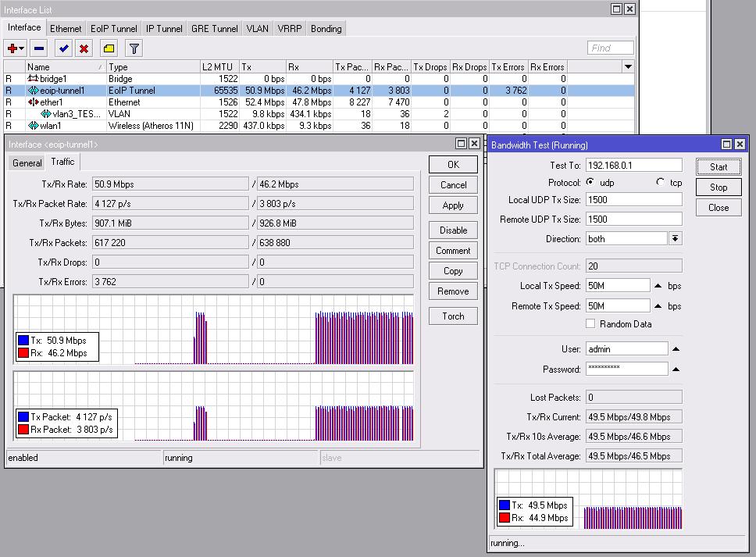756x557 pixels.
Task: Click the Test To address field
Action: click(633, 166)
